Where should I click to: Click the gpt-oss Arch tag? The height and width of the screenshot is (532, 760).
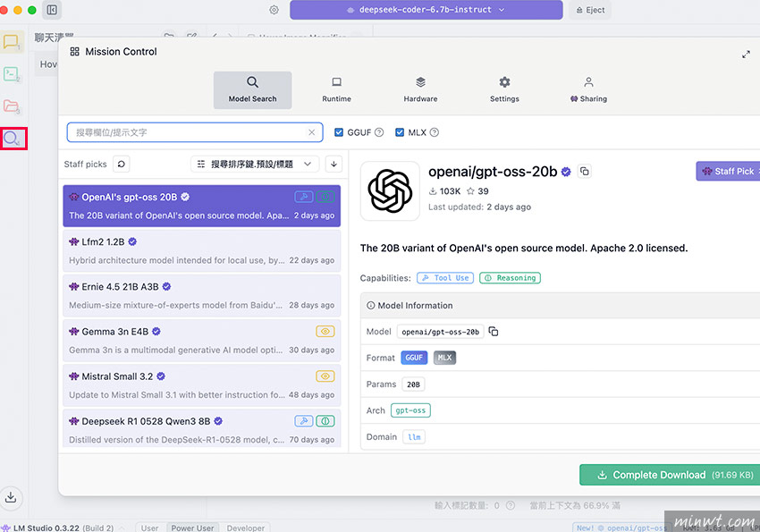coord(410,410)
